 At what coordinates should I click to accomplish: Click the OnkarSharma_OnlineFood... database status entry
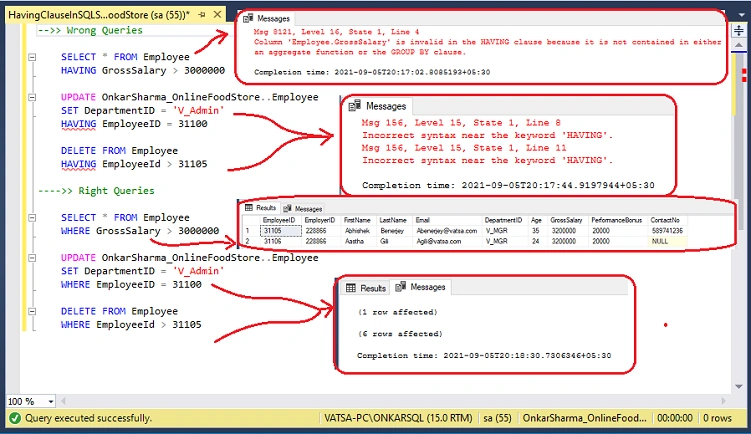click(x=584, y=418)
